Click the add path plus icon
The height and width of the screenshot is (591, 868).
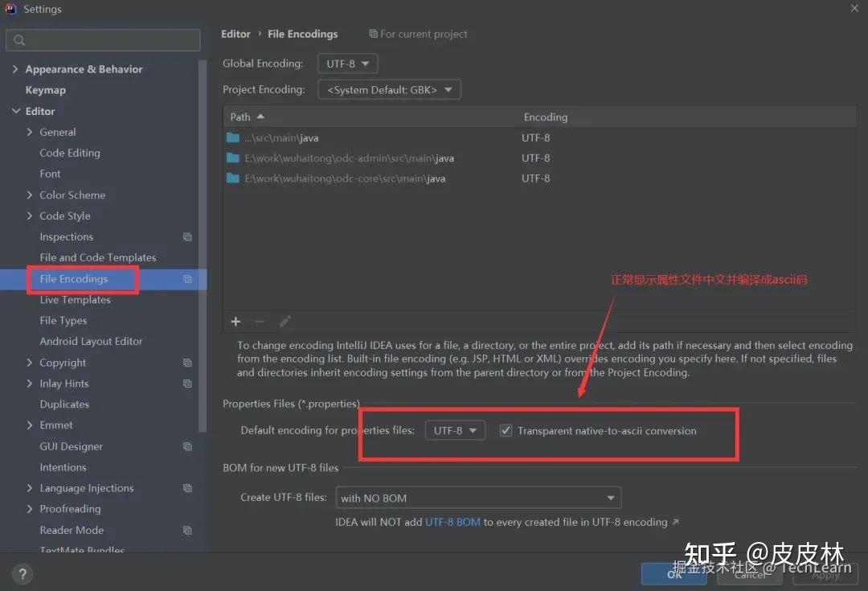(235, 322)
